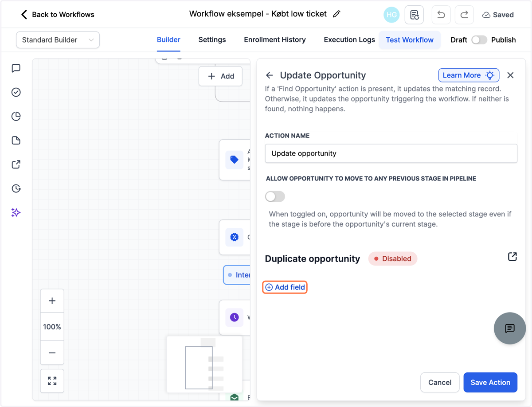Click the Test Workflow button
Viewport: 532px width, 407px height.
410,40
